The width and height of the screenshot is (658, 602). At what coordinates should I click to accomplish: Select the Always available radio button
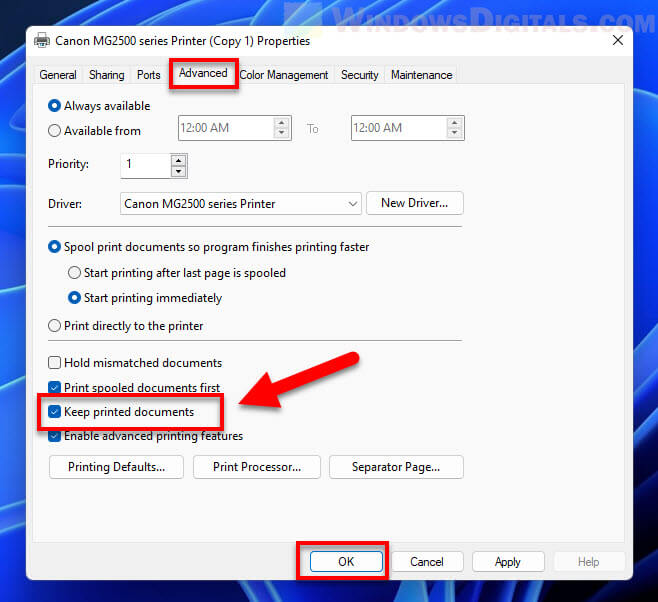click(x=55, y=106)
